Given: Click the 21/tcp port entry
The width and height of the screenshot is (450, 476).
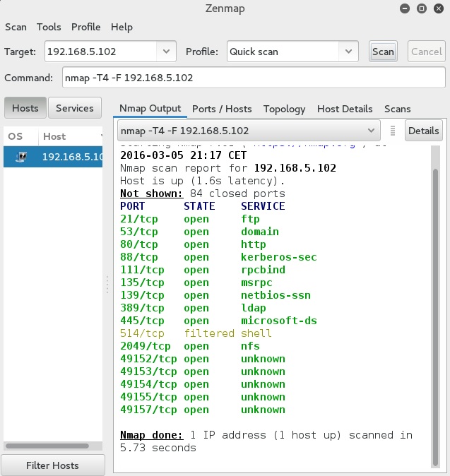Looking at the screenshot, I should pos(139,219).
